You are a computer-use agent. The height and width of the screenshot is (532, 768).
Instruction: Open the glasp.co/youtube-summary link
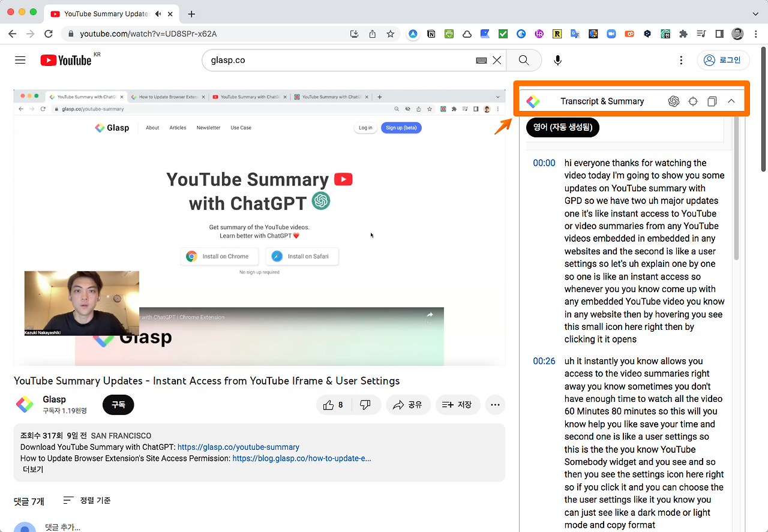pos(238,447)
